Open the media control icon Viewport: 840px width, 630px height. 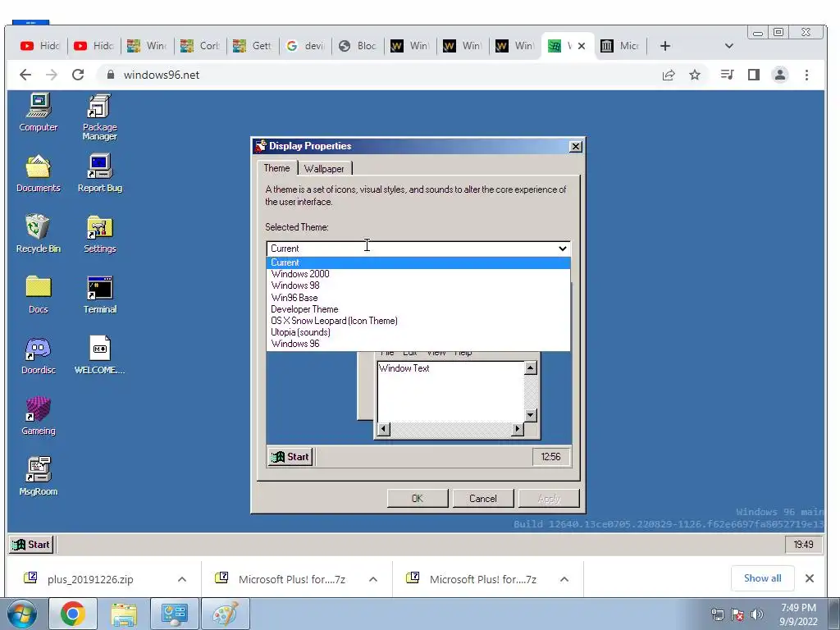pos(727,75)
